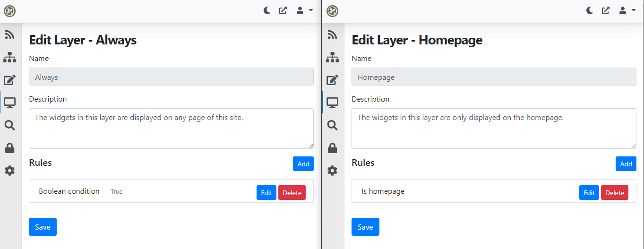Screen dimensions: 644x249
Task: Delete the Boolean condition rule
Action: tap(292, 193)
